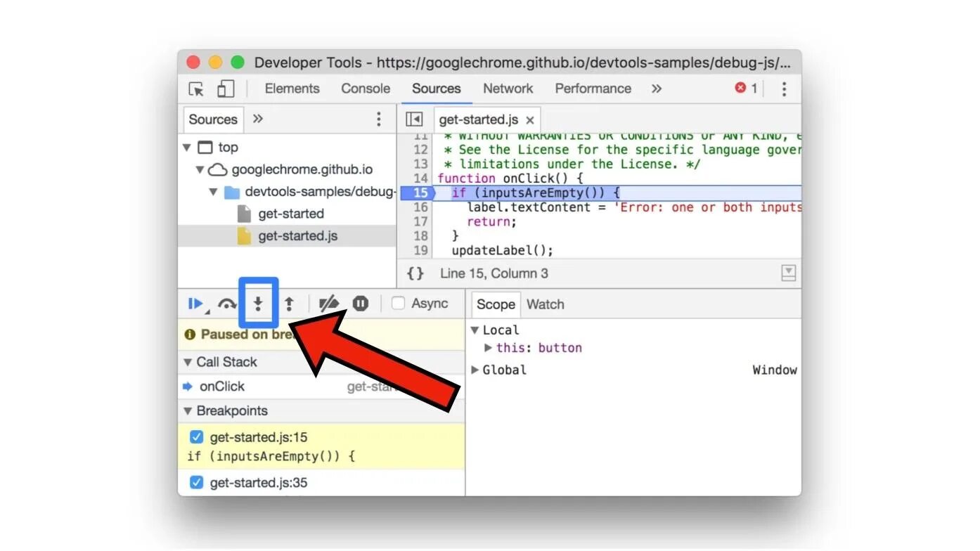Open the DevTools three-dot main menu

click(784, 89)
